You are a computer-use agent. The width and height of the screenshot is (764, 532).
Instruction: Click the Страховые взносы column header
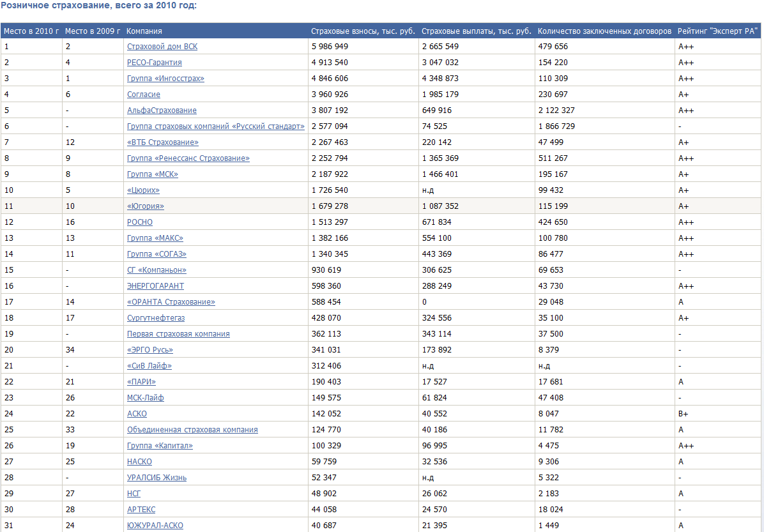[363, 31]
